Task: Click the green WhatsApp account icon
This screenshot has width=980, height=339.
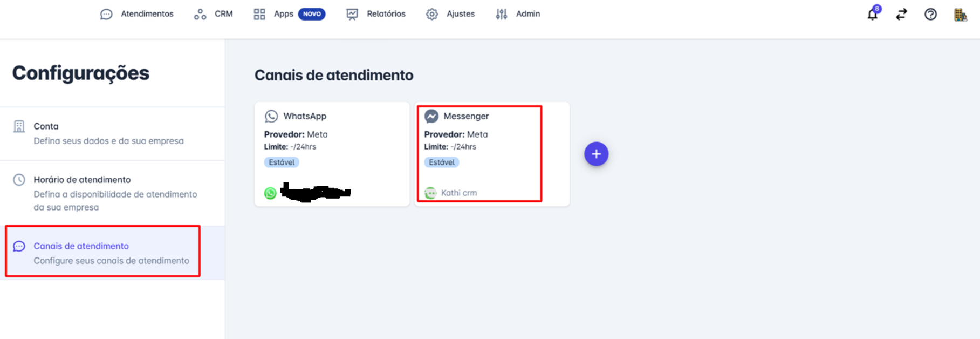Action: (270, 193)
